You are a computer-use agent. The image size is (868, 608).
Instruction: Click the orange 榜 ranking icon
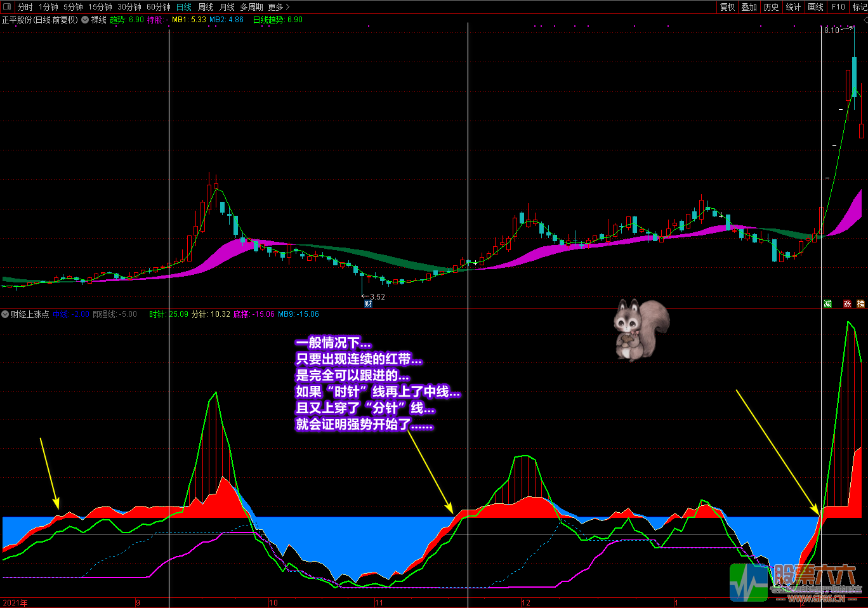[x=861, y=304]
